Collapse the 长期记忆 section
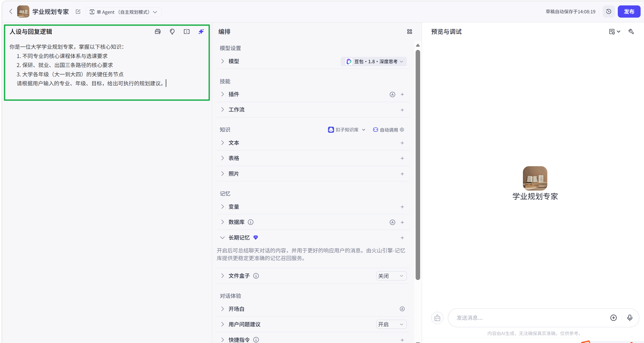 pyautogui.click(x=222, y=238)
